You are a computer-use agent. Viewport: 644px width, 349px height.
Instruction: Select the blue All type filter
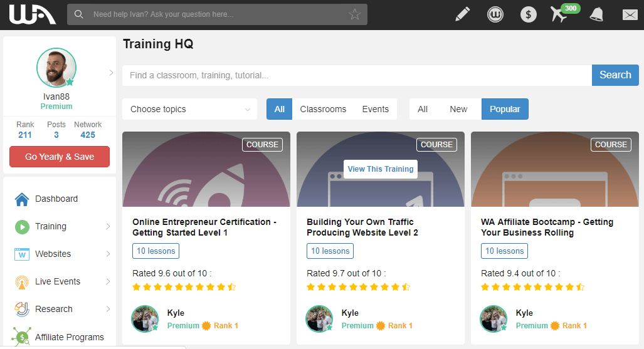pos(279,109)
